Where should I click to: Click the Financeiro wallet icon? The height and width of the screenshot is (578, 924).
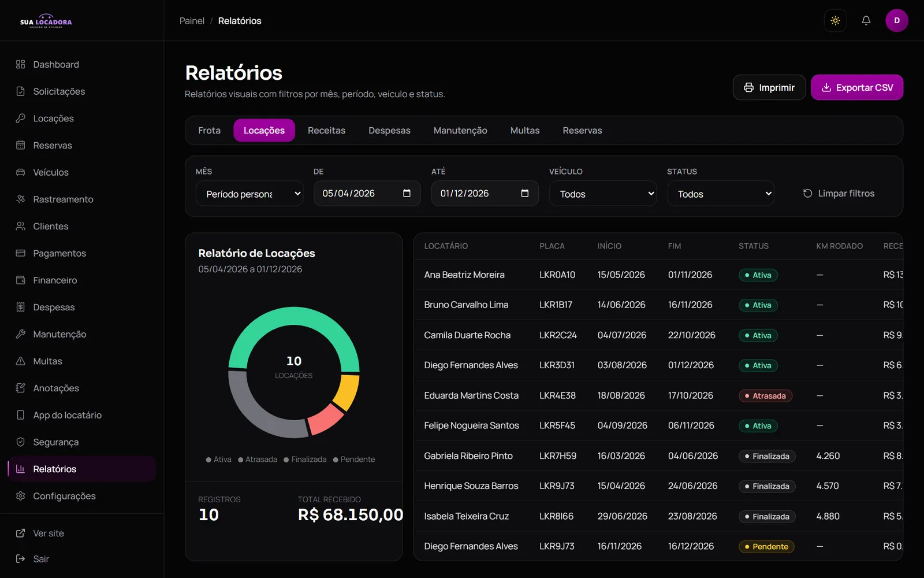(21, 280)
